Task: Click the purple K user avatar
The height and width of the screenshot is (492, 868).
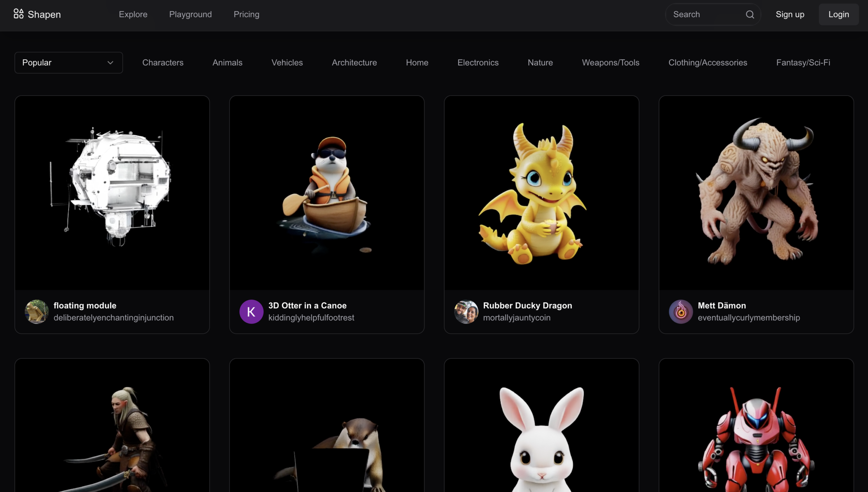Action: click(251, 311)
